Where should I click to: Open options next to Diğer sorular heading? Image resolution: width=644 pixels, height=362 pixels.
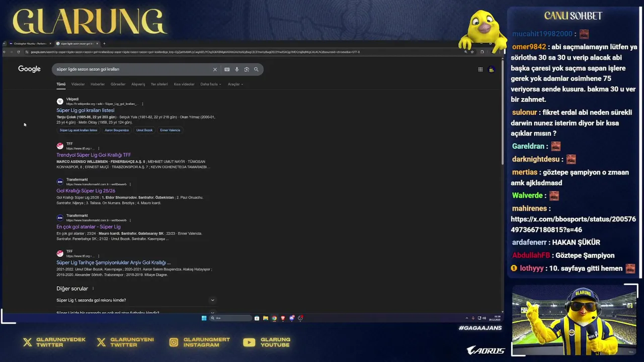click(x=93, y=289)
